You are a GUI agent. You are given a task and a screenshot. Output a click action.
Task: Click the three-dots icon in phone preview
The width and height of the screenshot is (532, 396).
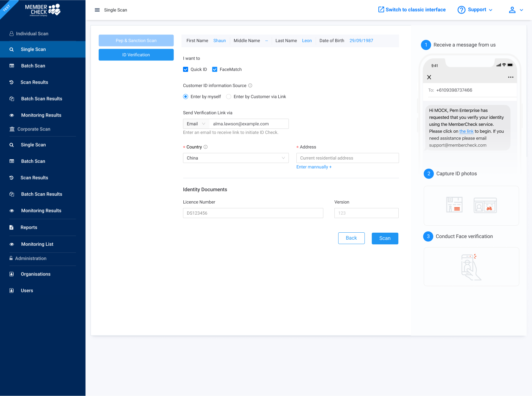point(510,77)
